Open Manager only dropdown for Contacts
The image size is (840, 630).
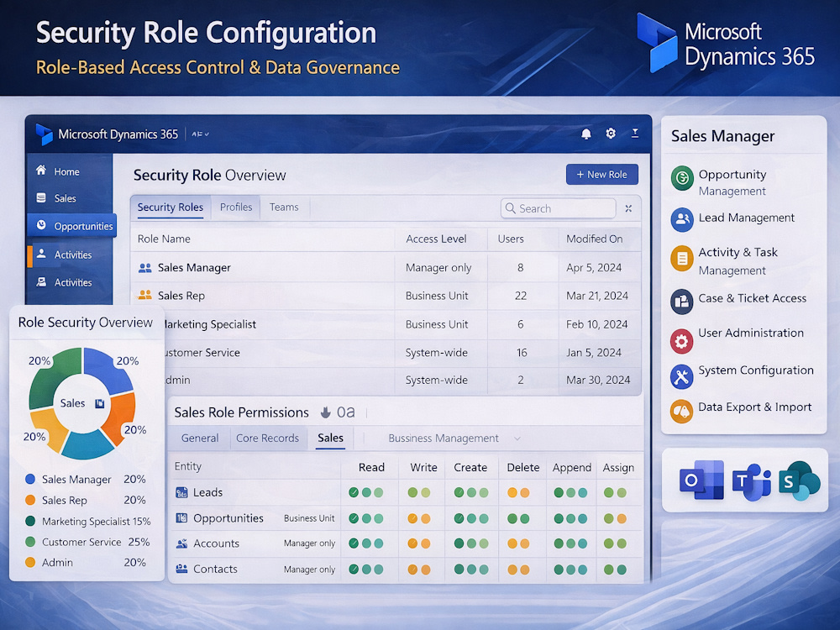[x=309, y=569]
